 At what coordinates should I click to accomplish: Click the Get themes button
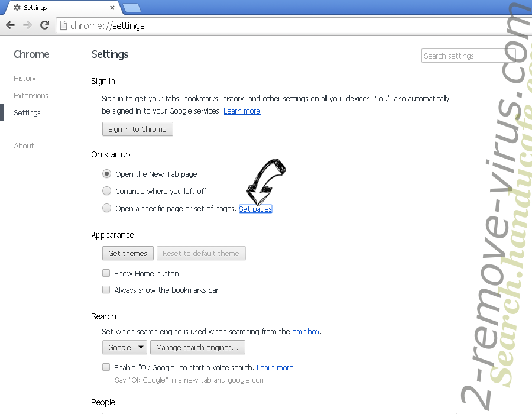pyautogui.click(x=128, y=254)
